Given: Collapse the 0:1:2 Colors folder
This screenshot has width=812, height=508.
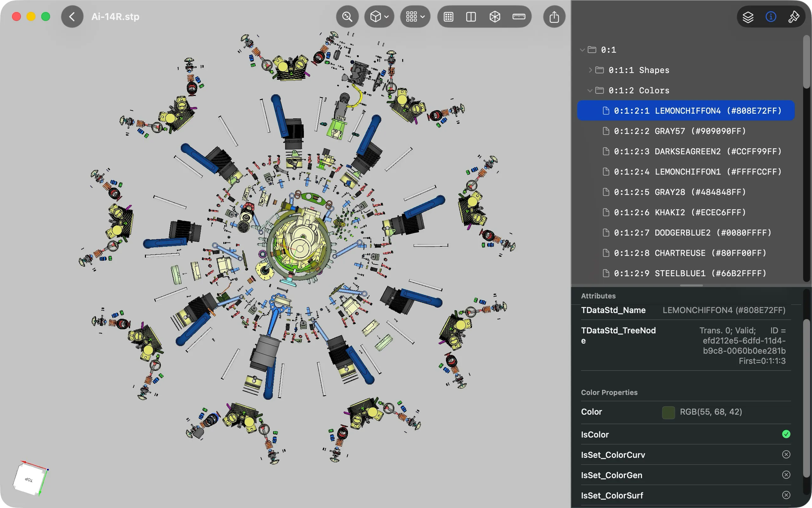Looking at the screenshot, I should coord(590,91).
